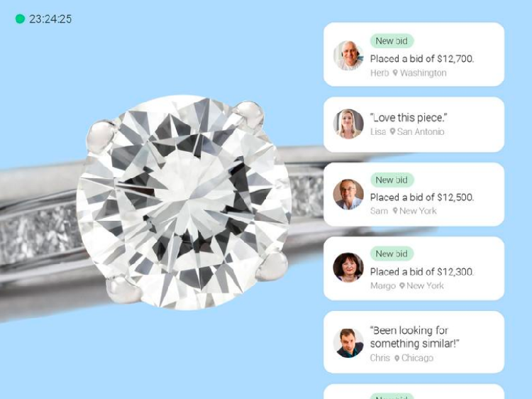
Task: Open the $12,500 bid text
Action: pos(422,197)
